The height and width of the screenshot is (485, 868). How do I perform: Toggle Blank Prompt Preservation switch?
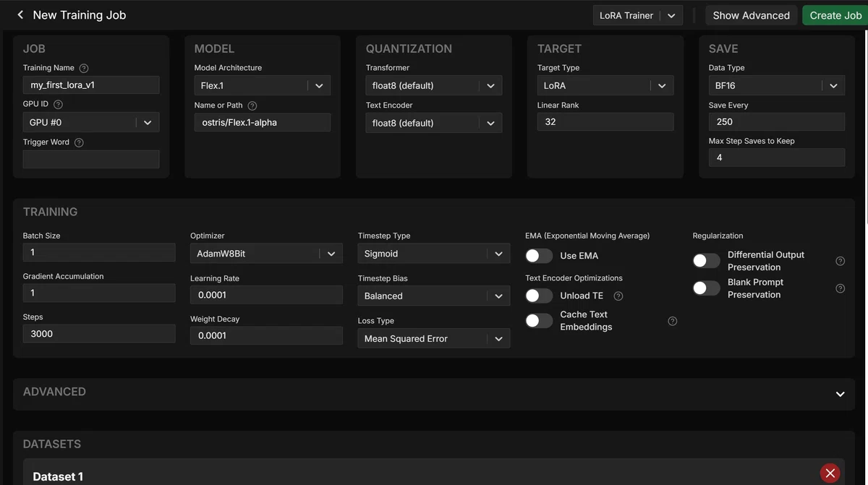coord(706,288)
